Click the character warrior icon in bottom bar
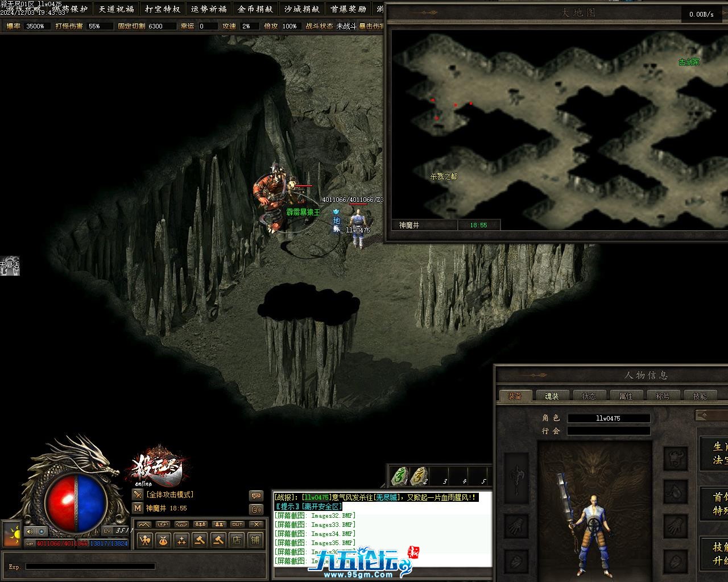 click(x=145, y=540)
